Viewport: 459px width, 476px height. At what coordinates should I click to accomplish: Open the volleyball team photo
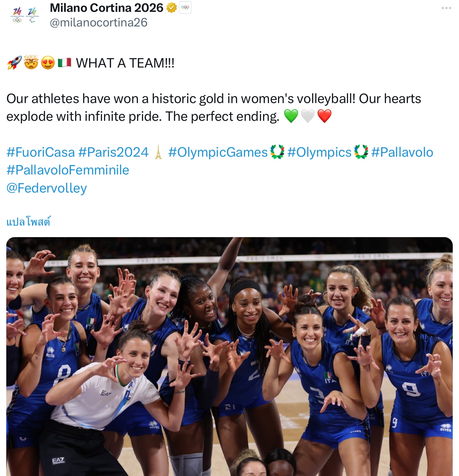coord(229,357)
